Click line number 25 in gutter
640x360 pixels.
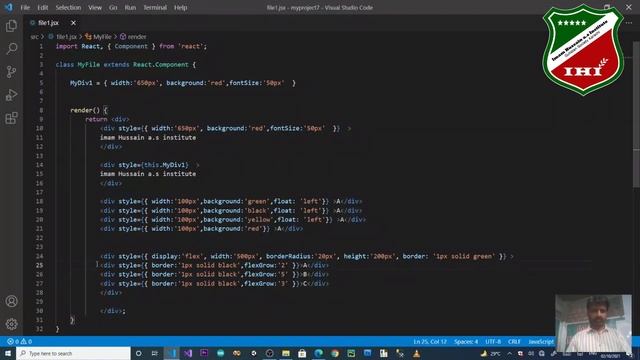[x=39, y=265]
